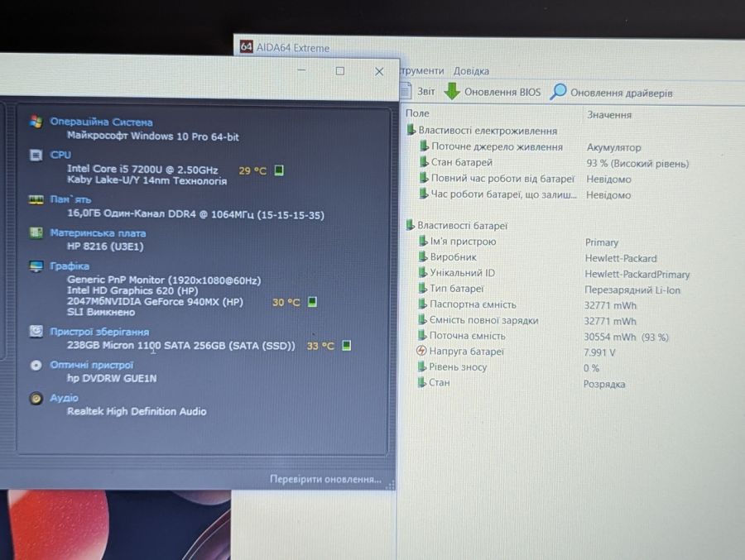Screen dimensions: 745x560
Task: Click the CPU chip icon
Action: 36,156
